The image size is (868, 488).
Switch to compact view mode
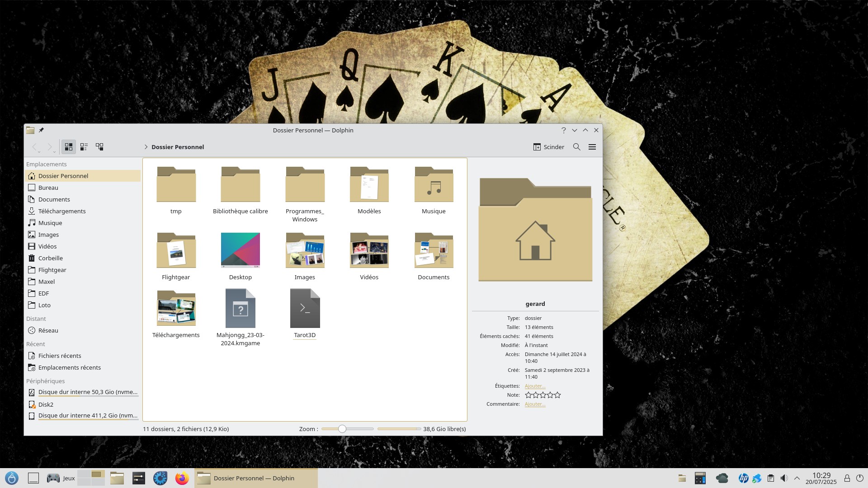(84, 147)
